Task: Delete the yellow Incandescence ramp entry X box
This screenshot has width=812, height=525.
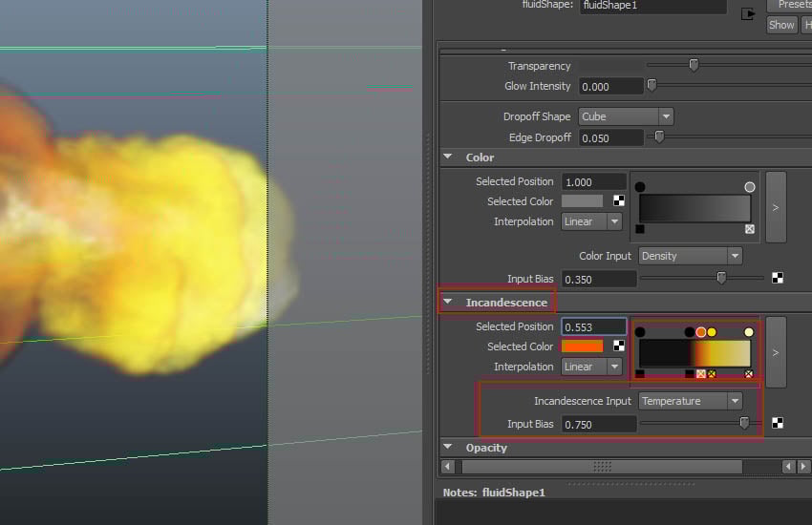Action: click(x=712, y=373)
